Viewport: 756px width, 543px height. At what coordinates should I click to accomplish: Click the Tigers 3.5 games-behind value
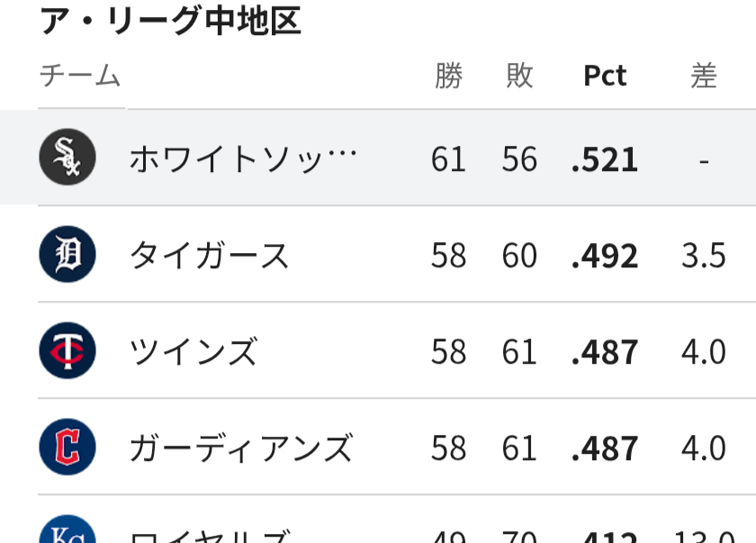(704, 256)
